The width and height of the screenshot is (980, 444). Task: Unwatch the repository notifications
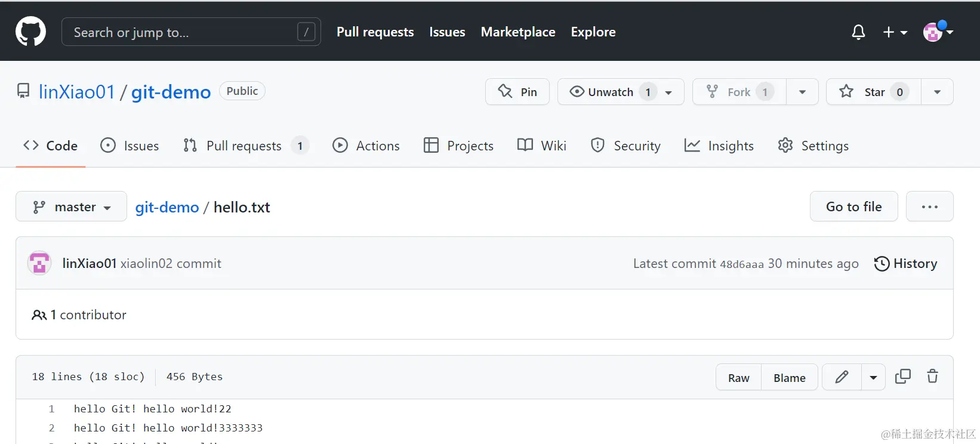tap(621, 92)
